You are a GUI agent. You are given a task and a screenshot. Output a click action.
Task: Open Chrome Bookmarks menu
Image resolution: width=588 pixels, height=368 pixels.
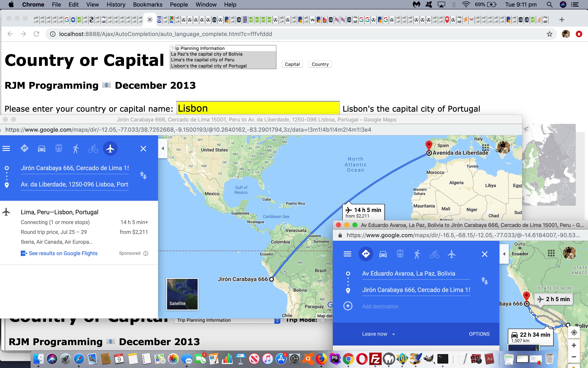click(148, 5)
